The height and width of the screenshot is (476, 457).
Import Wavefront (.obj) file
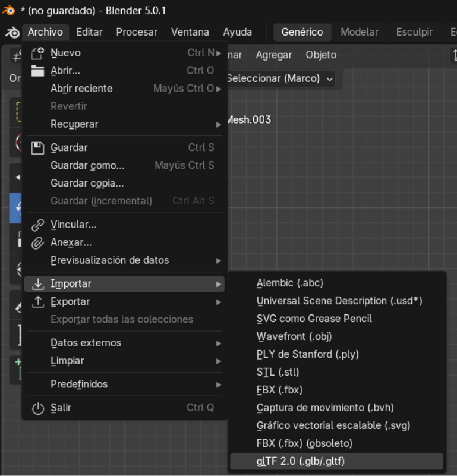pyautogui.click(x=337, y=337)
